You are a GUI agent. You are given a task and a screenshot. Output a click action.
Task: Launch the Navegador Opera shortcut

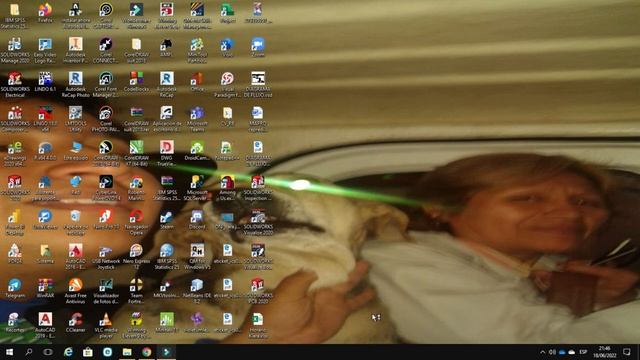pos(136,222)
